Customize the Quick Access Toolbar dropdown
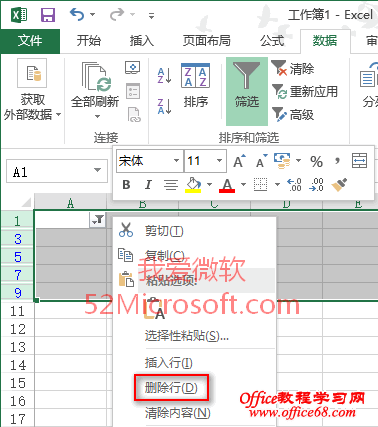The image size is (378, 427). pos(151,15)
